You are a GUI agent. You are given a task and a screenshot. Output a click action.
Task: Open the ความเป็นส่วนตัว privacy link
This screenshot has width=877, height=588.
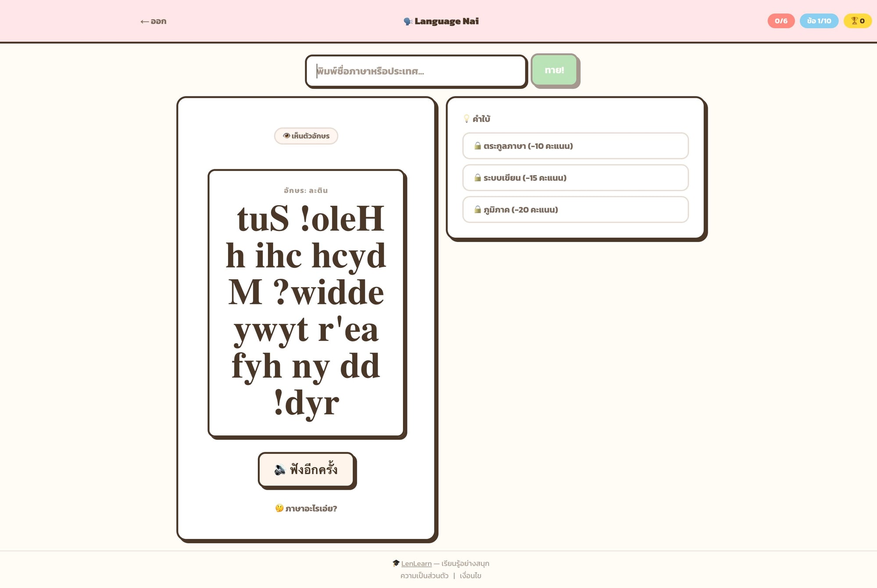coord(424,576)
